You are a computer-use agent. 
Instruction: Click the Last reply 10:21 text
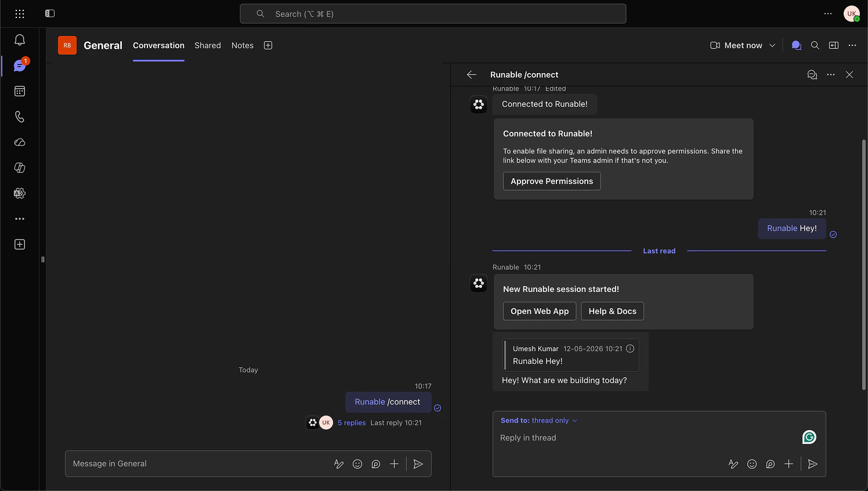pyautogui.click(x=396, y=423)
